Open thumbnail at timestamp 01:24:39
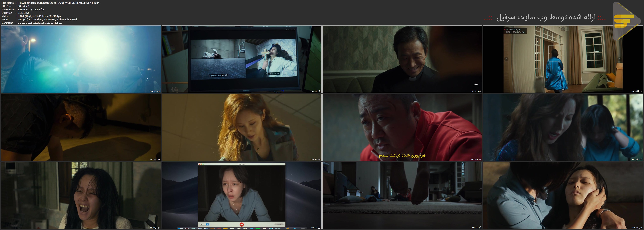 tap(563, 195)
